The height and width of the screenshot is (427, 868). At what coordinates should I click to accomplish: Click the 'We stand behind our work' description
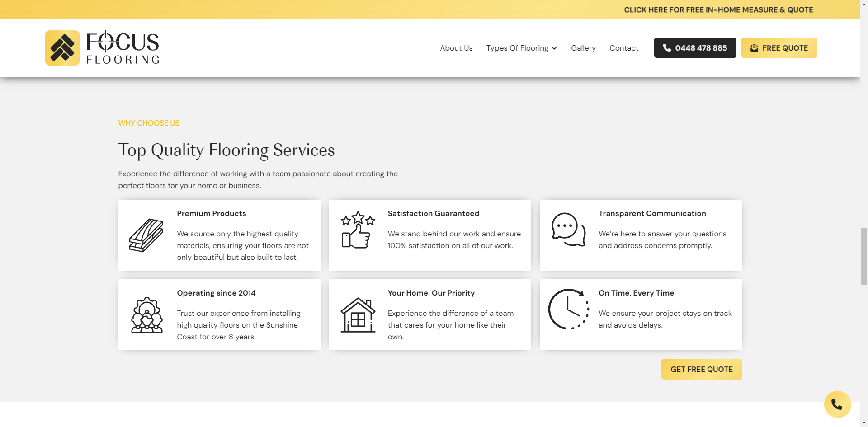coord(454,239)
